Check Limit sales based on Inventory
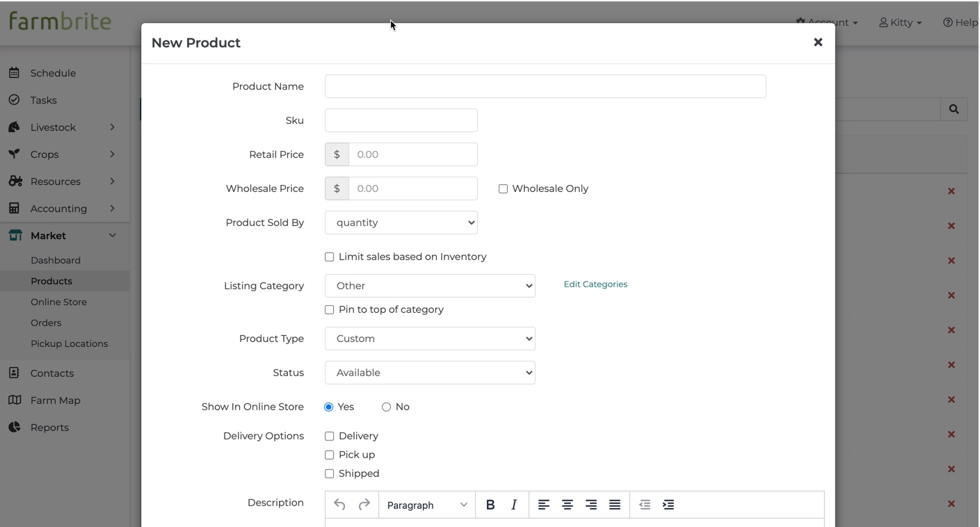 (x=330, y=257)
